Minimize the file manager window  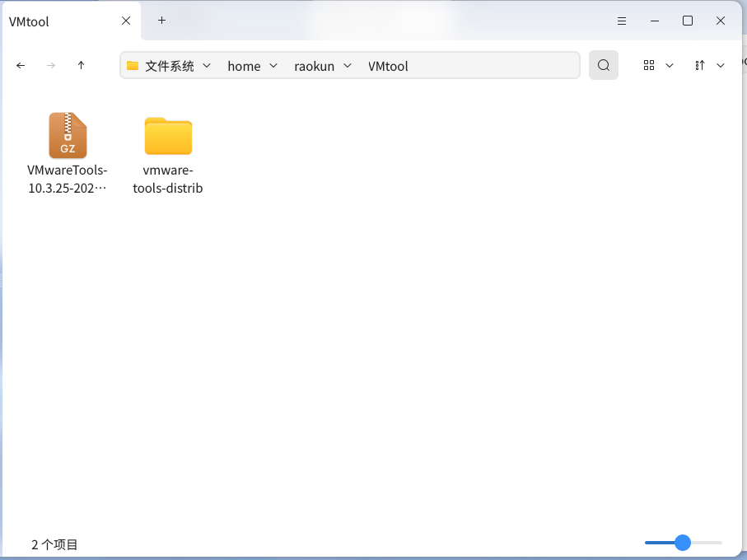tap(655, 21)
